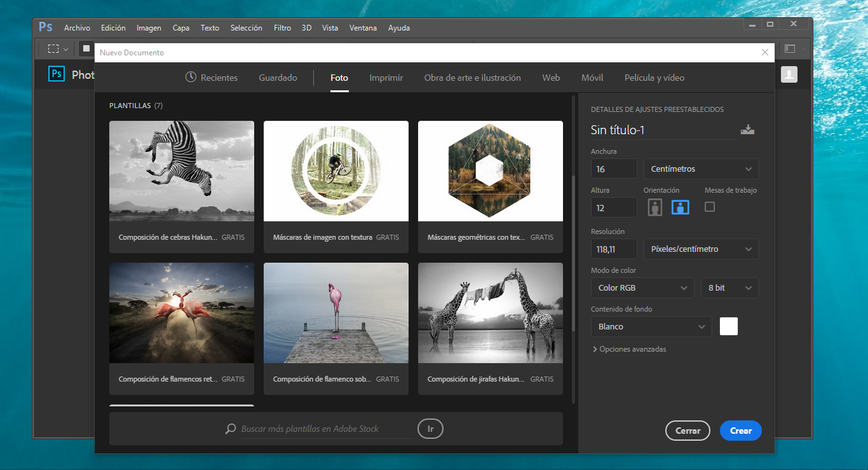Select the landscape orientation icon

coord(681,207)
